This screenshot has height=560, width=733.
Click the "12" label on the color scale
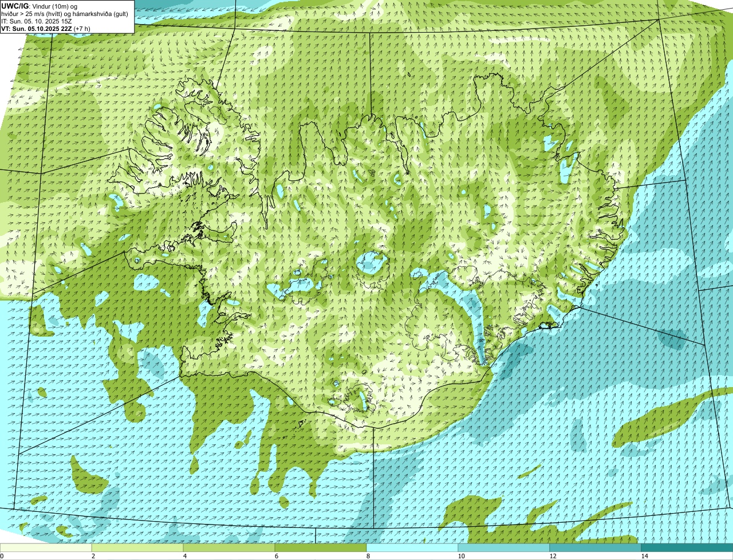pos(553,556)
